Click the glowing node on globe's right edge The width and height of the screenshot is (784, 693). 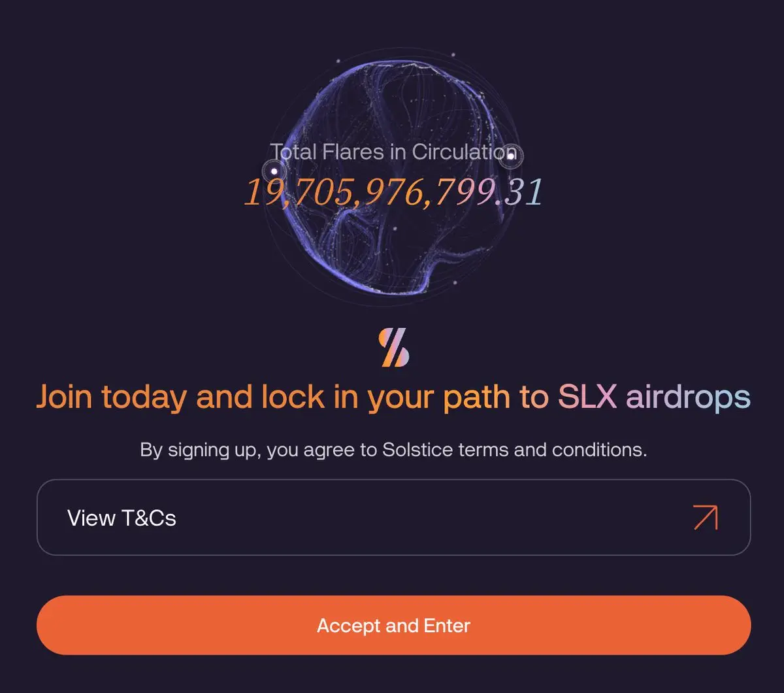click(x=510, y=156)
